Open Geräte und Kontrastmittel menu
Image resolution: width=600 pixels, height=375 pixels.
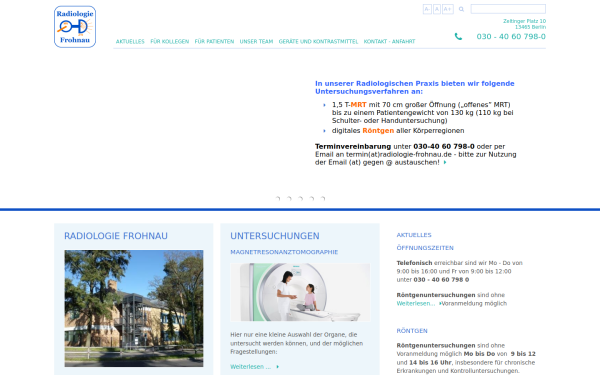tap(318, 41)
